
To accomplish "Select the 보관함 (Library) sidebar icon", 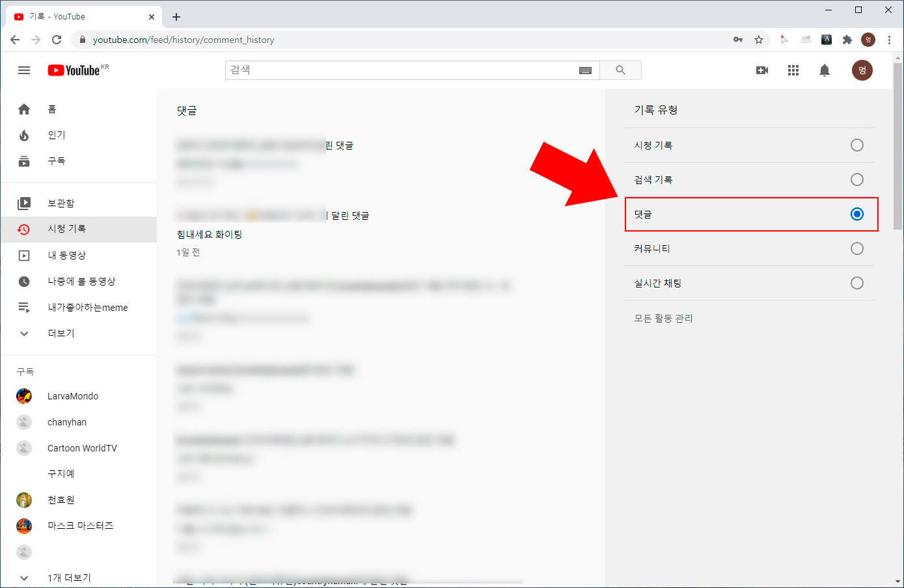I will coord(24,203).
